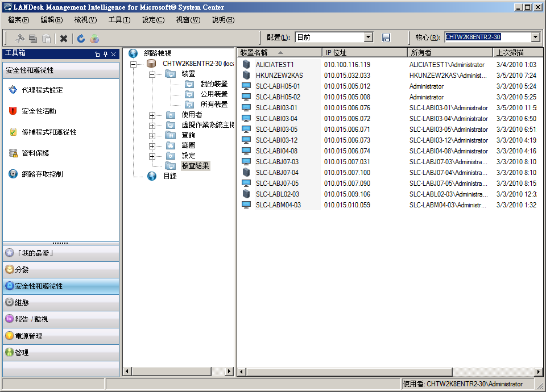Select device row SLC-LABH05-01
546x392 pixels.
[x=390, y=86]
